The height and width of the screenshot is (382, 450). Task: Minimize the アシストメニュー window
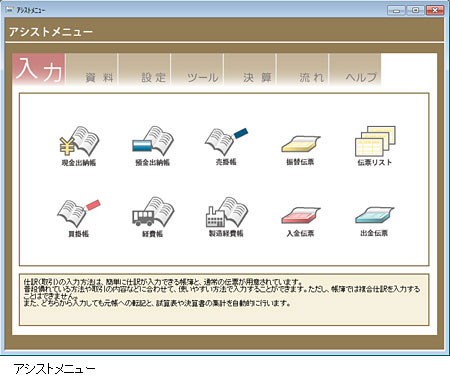tap(396, 10)
